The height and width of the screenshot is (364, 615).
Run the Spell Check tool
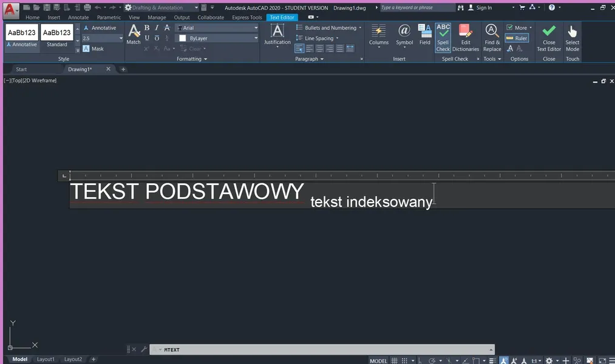coord(443,33)
